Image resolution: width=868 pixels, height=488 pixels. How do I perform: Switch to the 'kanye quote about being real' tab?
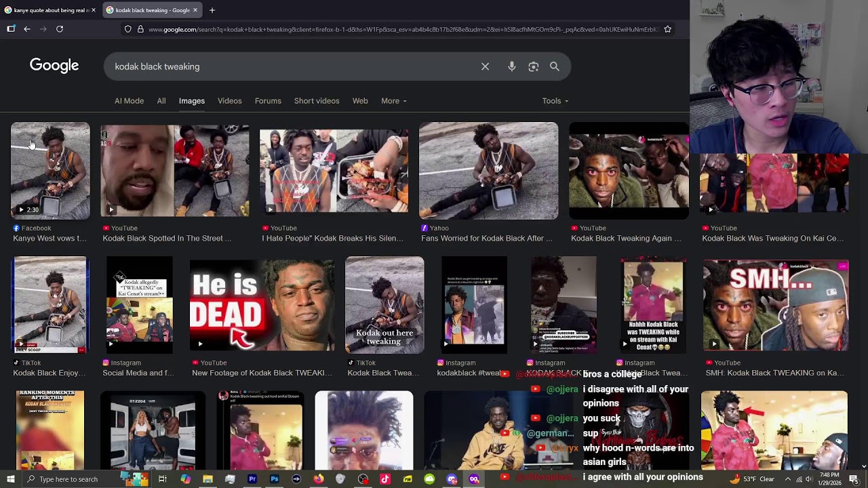[x=50, y=10]
